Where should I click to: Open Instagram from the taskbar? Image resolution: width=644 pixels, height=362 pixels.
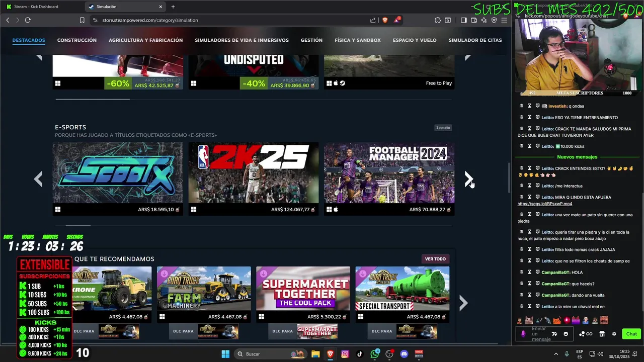pyautogui.click(x=345, y=354)
